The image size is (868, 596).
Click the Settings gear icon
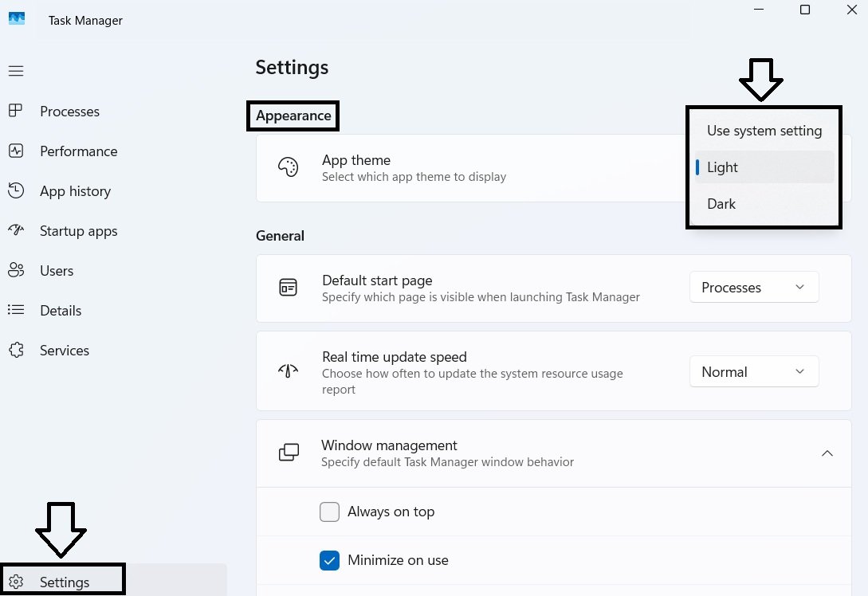click(16, 582)
